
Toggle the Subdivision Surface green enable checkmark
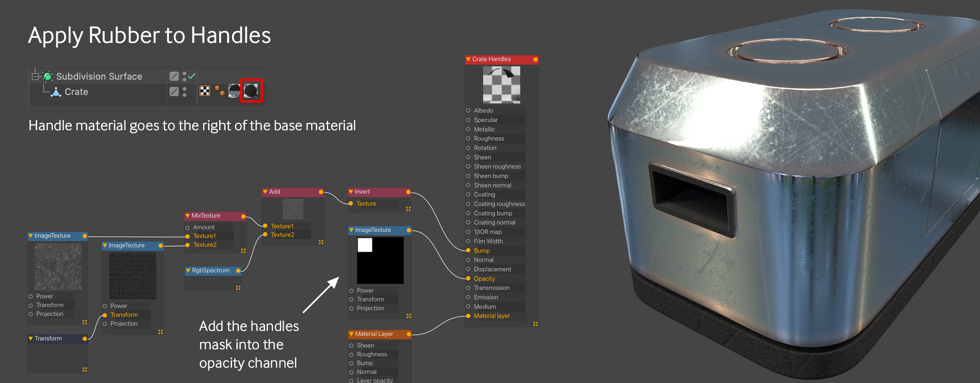click(192, 76)
